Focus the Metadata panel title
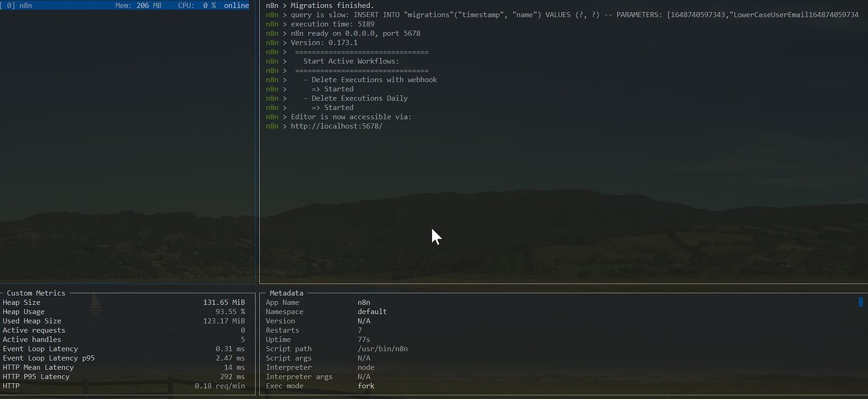The height and width of the screenshot is (399, 868). 286,293
